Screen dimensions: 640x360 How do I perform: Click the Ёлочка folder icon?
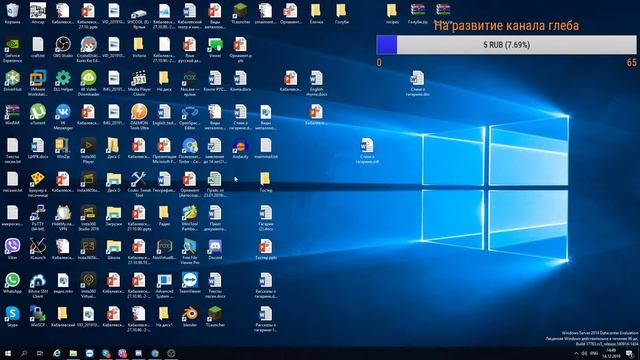(x=316, y=13)
